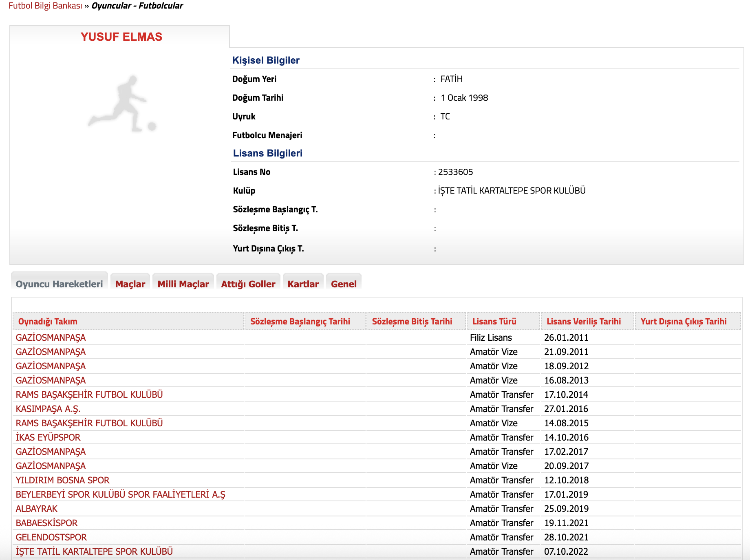Open the Futbol Bilgi Bankası breadcrumb link
The image size is (750, 560).
[45, 6]
